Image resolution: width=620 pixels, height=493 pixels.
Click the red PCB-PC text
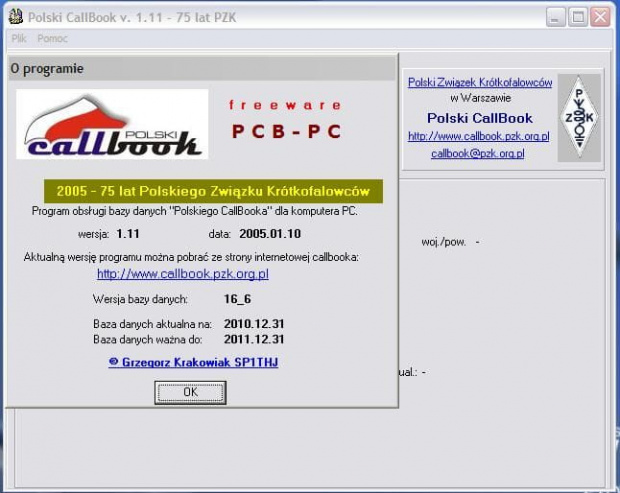tap(286, 131)
